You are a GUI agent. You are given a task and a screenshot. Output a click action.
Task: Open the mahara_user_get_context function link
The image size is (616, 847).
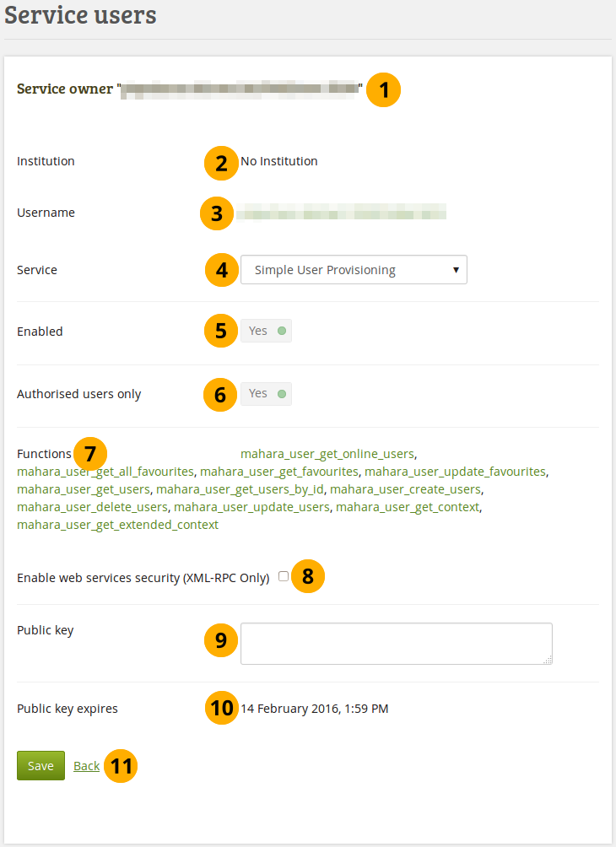click(x=408, y=507)
